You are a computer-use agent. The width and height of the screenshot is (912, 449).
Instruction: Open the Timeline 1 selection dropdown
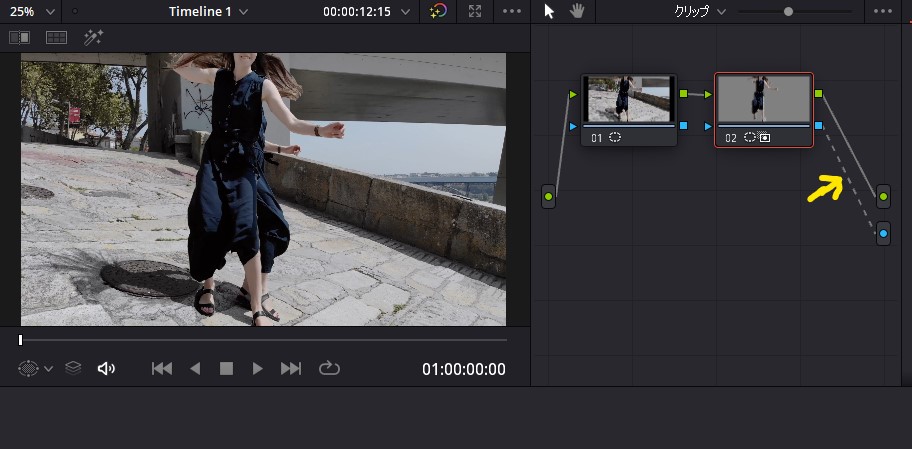tap(208, 12)
